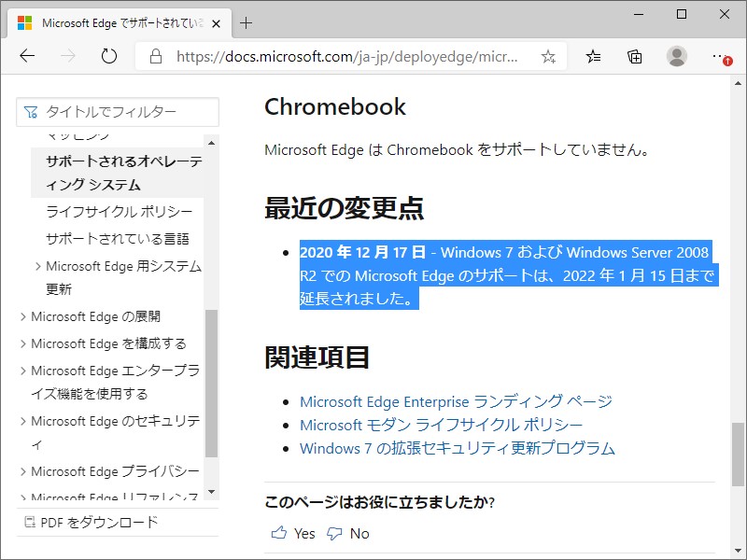Rate the page No with thumbs down

[x=348, y=533]
